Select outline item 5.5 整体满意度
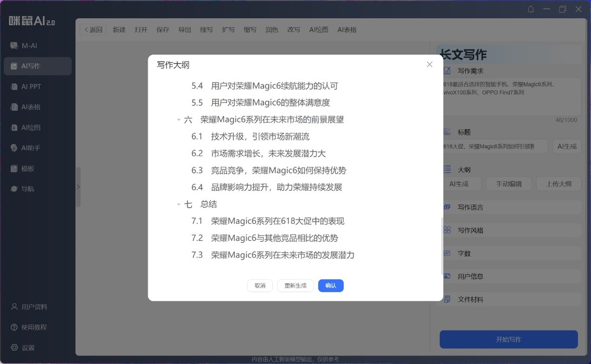Screen dimensions: 591x364 tap(261, 103)
